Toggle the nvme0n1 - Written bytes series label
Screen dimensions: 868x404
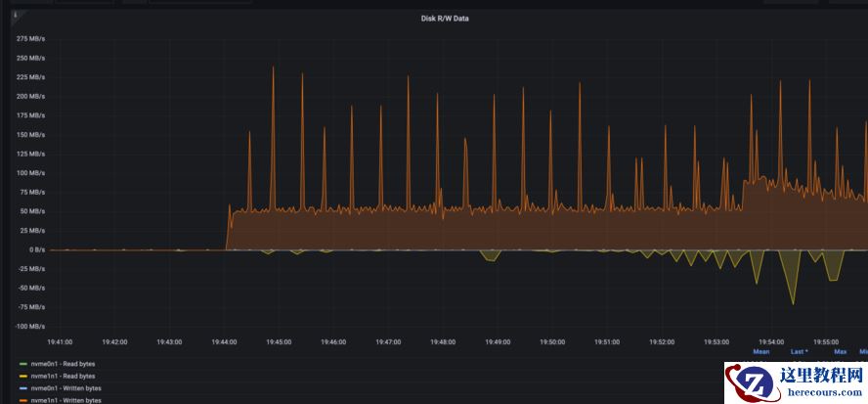[65, 388]
